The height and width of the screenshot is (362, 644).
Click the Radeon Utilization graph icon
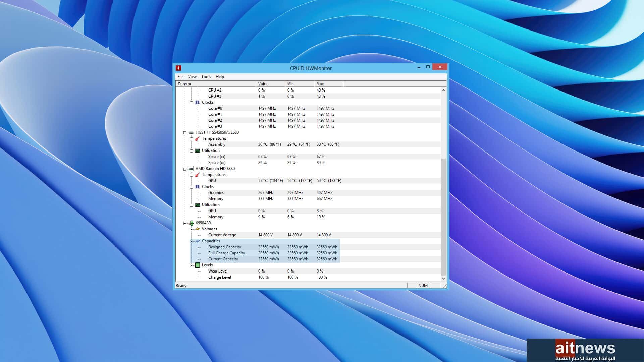coord(198,205)
